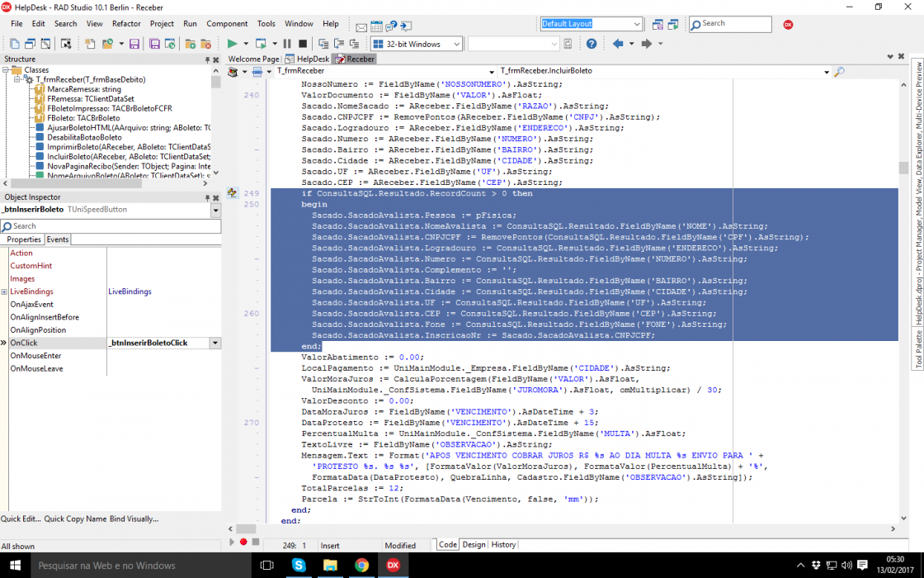Click the Program Reset stop icon
The width and height of the screenshot is (924, 578).
tap(302, 44)
